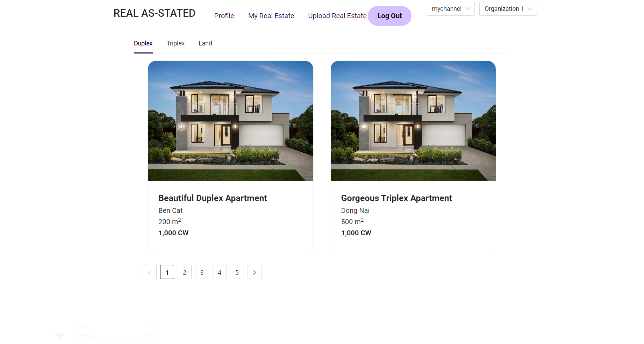Select the Land tab

(x=205, y=43)
